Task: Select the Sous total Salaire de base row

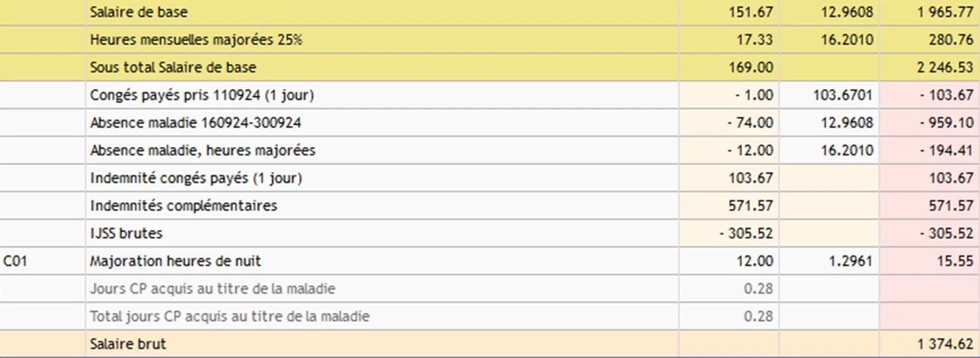Action: tap(172, 67)
